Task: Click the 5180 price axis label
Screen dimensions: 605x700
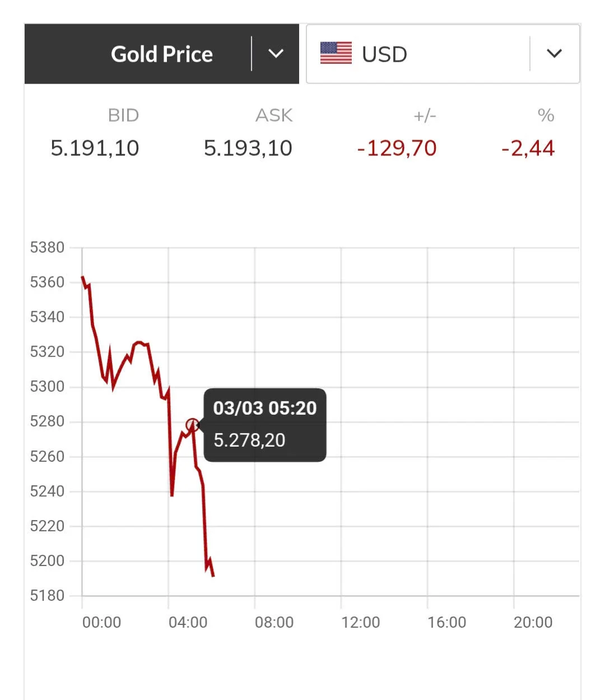Action: [47, 595]
